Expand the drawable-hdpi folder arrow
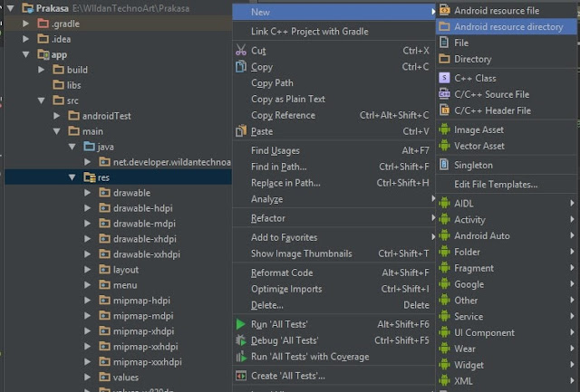This screenshot has height=392, width=580. 88,208
